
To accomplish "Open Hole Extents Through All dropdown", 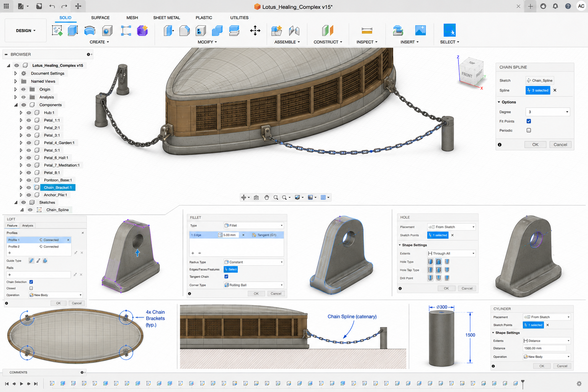I will click(x=451, y=253).
